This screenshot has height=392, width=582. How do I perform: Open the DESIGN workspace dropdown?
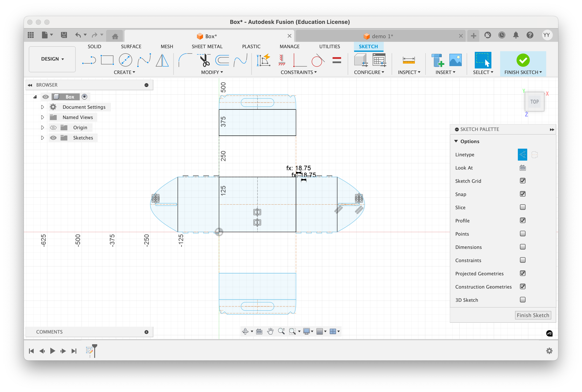[x=52, y=59]
